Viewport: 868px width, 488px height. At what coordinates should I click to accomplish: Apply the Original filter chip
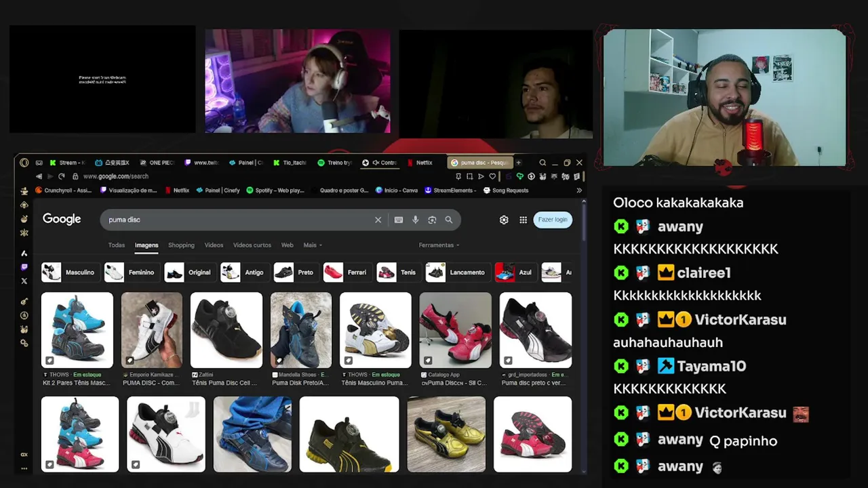pos(189,272)
